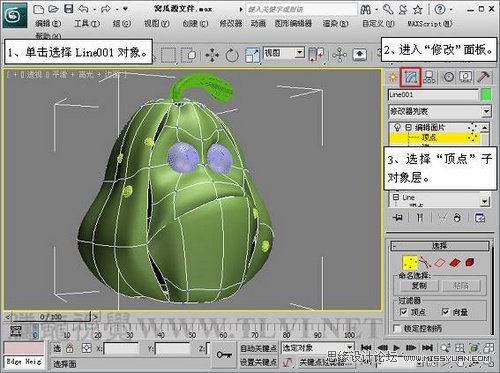Viewport: 500px width, 373px height.
Task: Open the 修改器 menu
Action: click(x=231, y=24)
